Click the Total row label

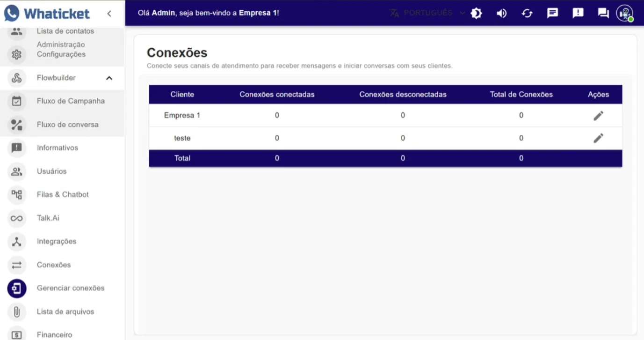(x=182, y=158)
